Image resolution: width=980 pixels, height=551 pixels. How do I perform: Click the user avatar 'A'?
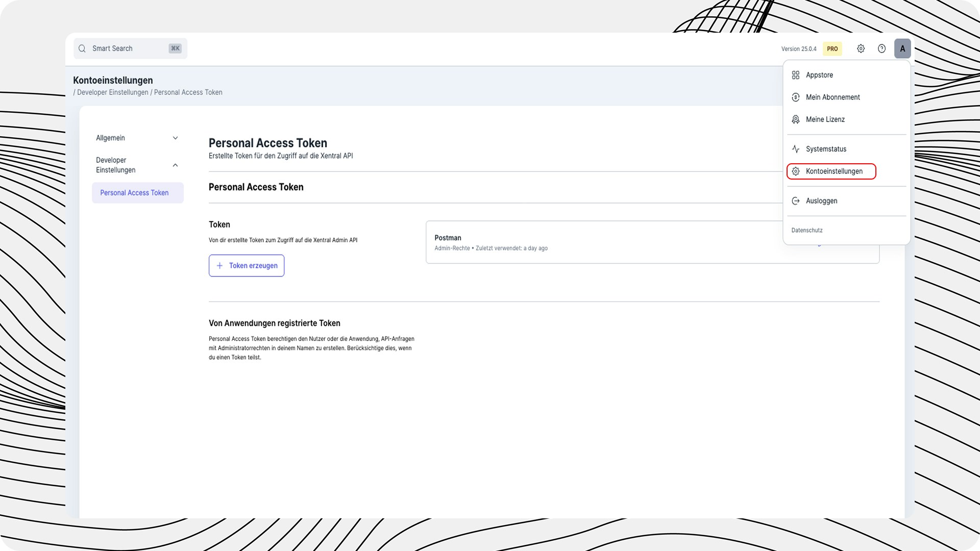point(902,48)
